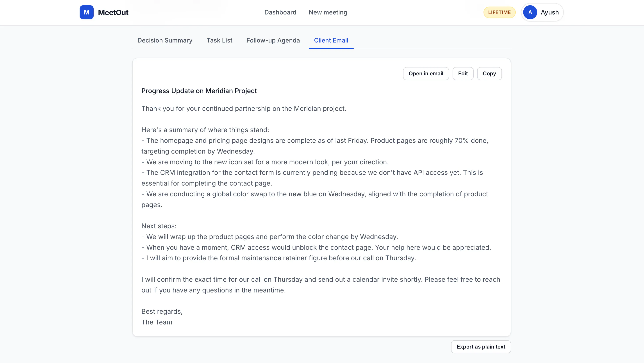Edit the client email draft

(463, 73)
